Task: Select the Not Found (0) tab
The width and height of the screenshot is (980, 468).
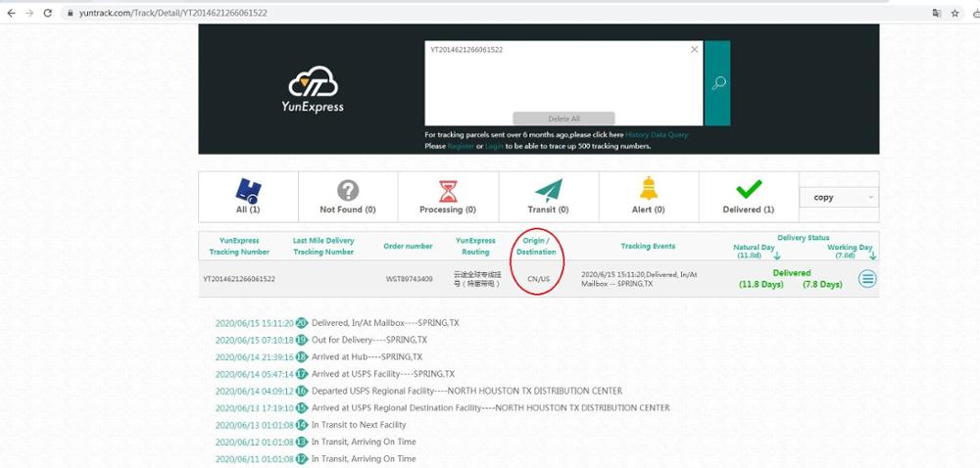Action: coord(348,197)
